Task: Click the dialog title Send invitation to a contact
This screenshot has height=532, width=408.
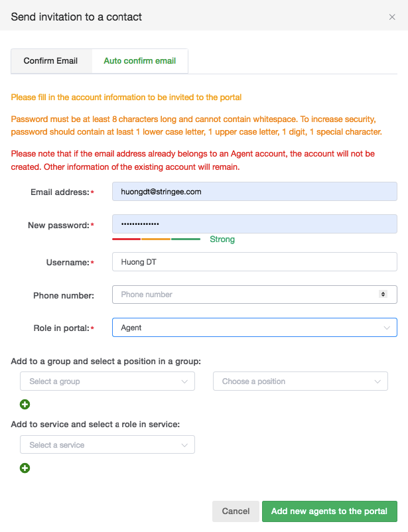Action: [76, 17]
